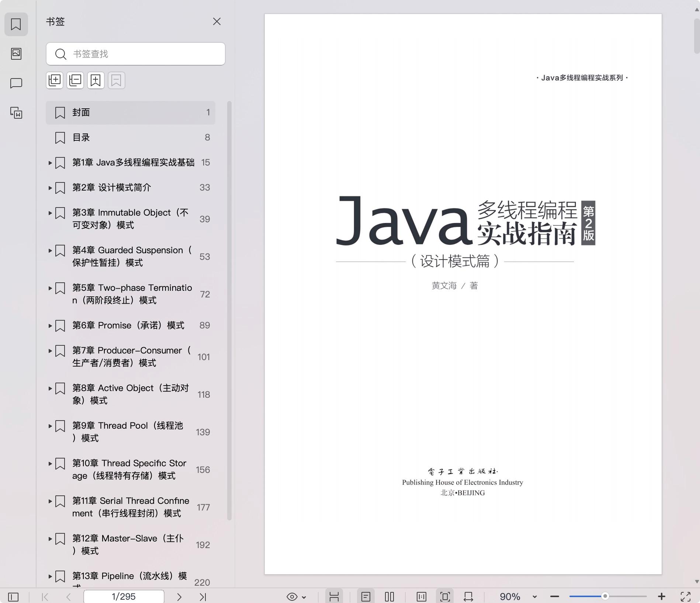Jump to the 目录 bookmark

point(131,137)
